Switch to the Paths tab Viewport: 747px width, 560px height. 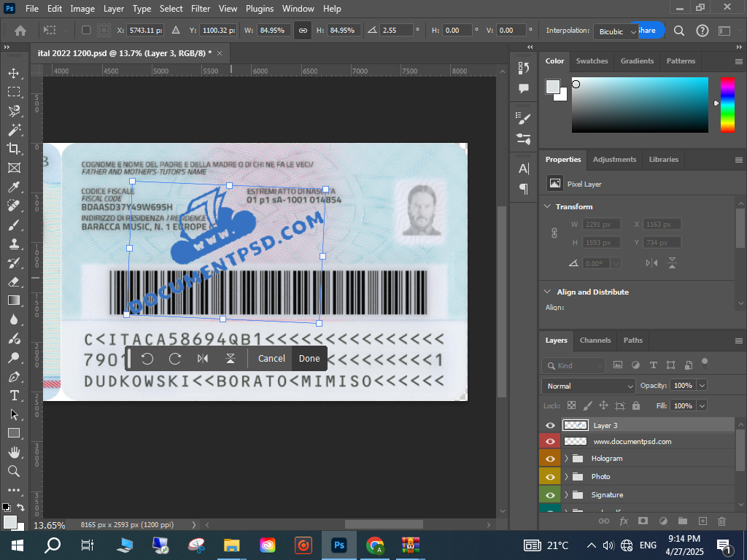tap(632, 341)
